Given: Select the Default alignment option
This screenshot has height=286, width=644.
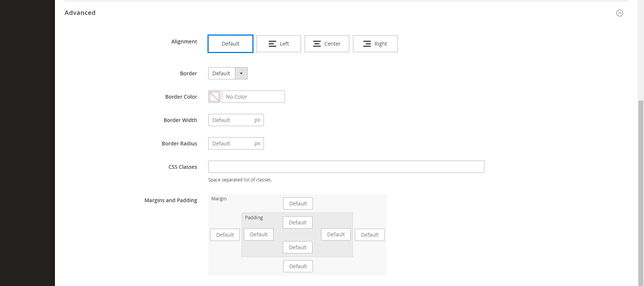Looking at the screenshot, I should [x=231, y=44].
